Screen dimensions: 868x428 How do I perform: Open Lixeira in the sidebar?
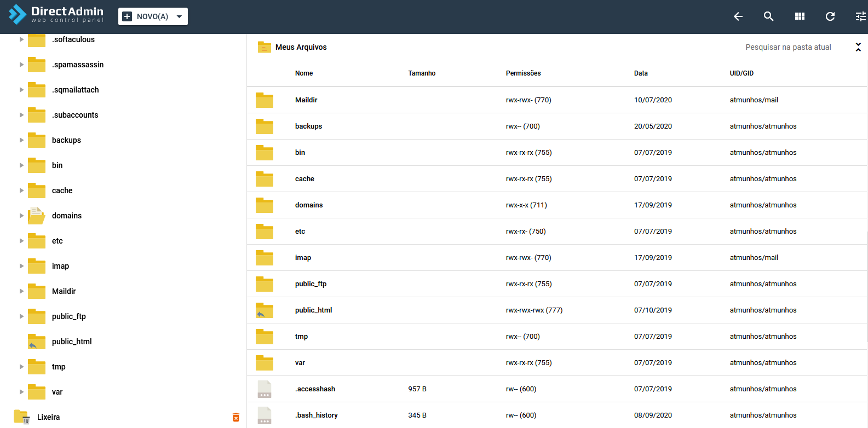[48, 417]
